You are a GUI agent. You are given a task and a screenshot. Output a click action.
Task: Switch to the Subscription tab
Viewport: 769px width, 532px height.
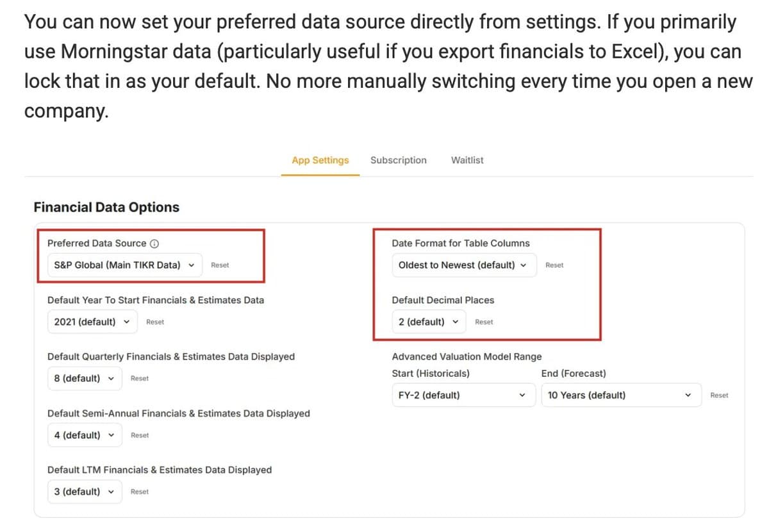(398, 160)
